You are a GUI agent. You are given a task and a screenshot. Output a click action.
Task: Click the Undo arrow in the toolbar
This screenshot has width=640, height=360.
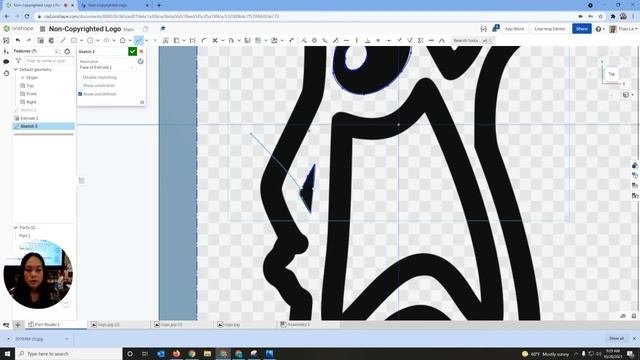[18, 40]
